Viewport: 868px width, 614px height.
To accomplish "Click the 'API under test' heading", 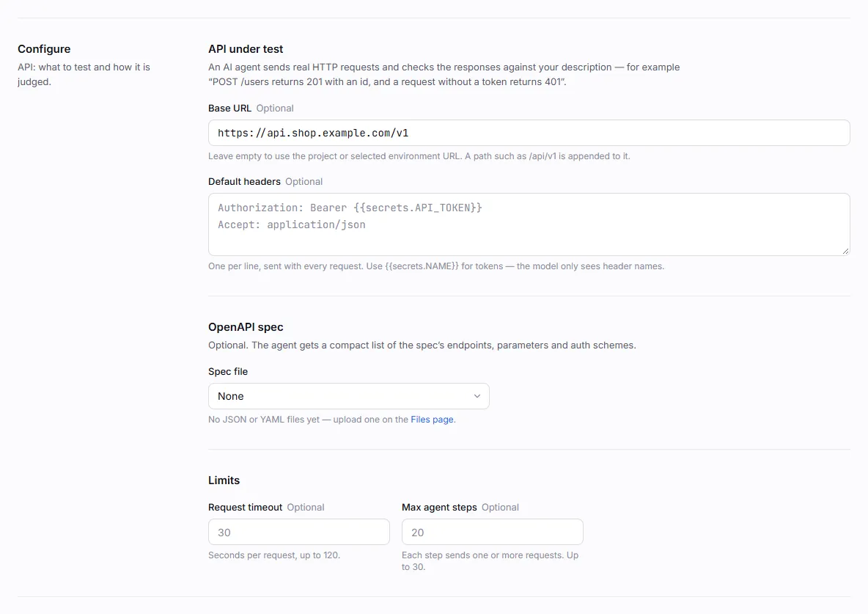I will pos(246,48).
